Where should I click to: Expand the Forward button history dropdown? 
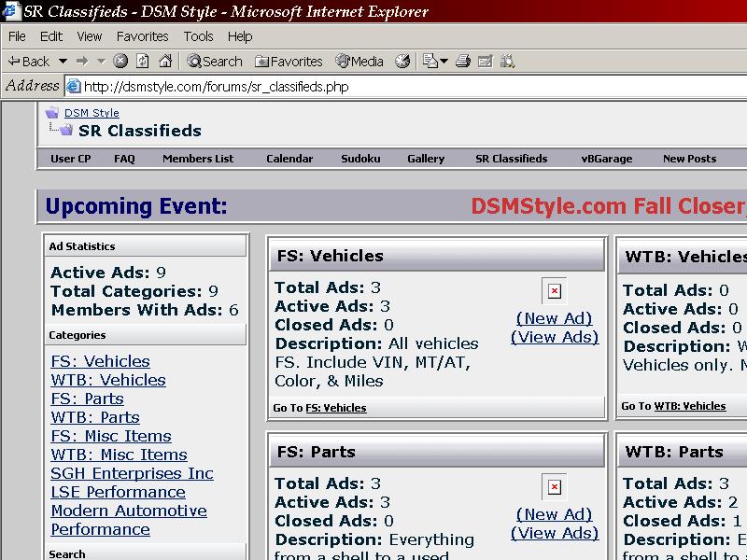(x=102, y=62)
